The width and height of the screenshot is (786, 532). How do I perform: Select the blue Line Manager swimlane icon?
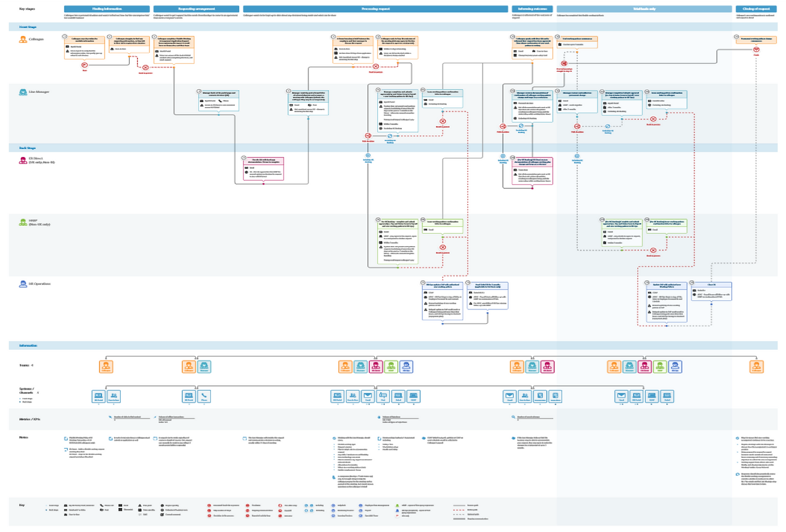(x=23, y=92)
